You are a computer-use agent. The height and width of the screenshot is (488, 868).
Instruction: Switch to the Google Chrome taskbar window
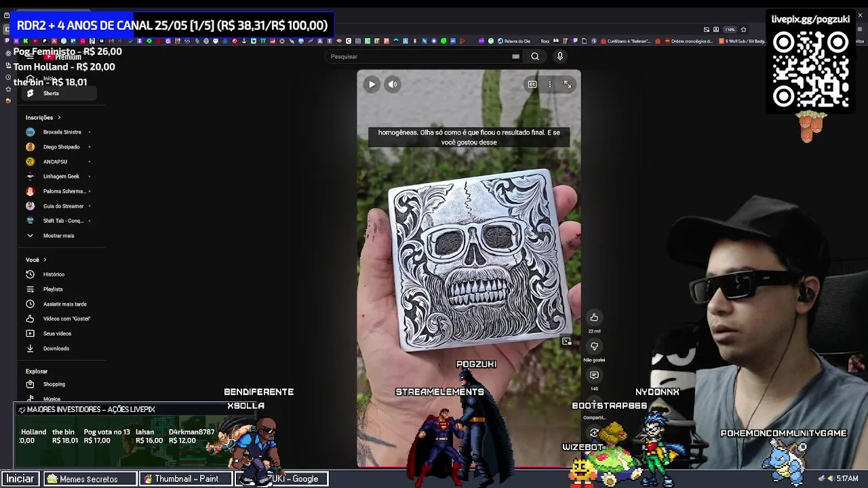pyautogui.click(x=281, y=479)
